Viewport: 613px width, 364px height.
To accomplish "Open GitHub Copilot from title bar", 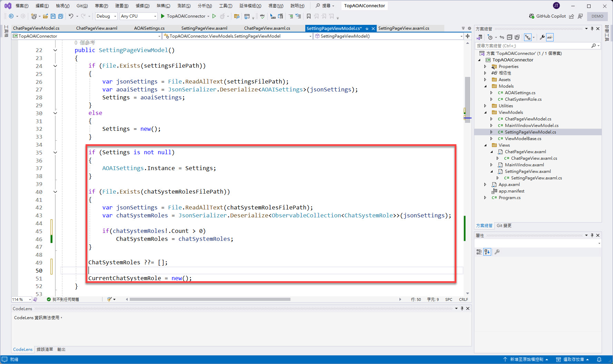I will 547,16.
